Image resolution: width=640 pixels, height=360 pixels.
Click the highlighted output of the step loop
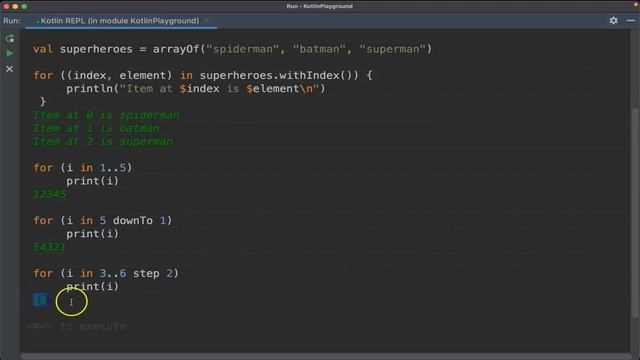tap(40, 300)
